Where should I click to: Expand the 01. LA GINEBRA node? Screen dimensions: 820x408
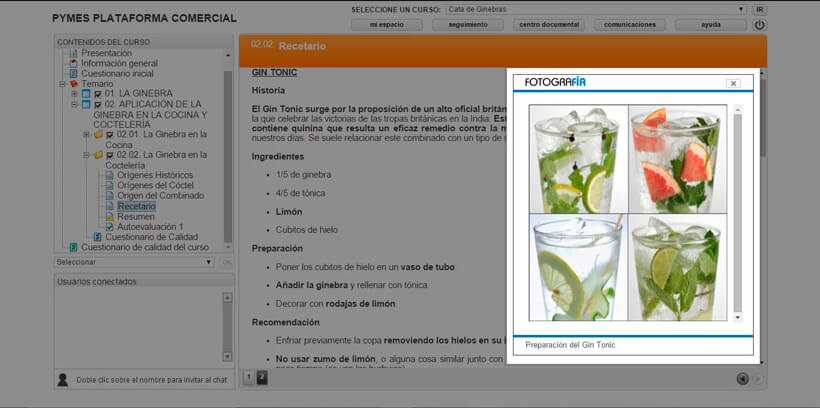74,94
